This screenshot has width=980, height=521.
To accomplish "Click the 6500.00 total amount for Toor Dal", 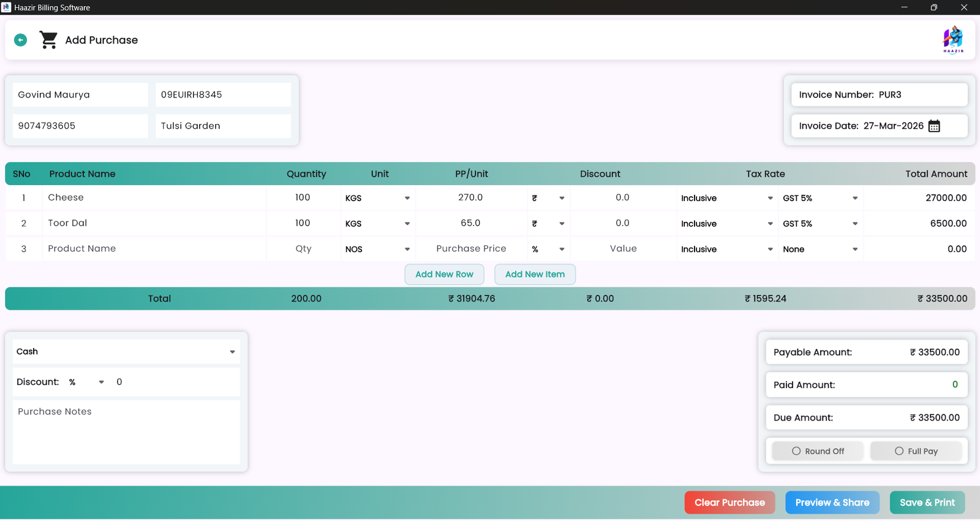I will tap(948, 224).
